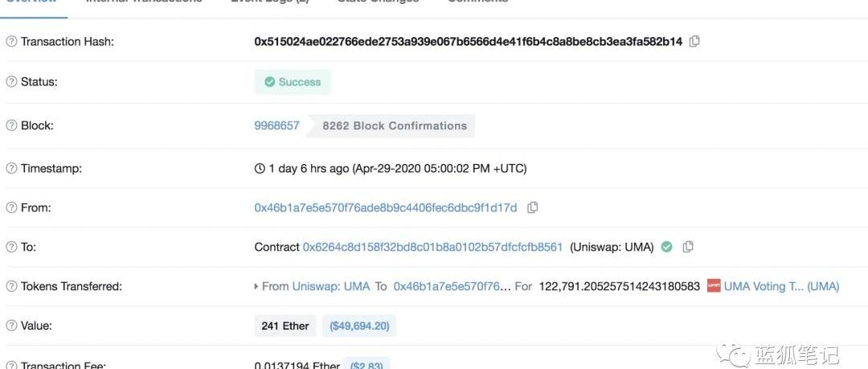Click help icon beside Value label
This screenshot has width=868, height=369.
11,326
